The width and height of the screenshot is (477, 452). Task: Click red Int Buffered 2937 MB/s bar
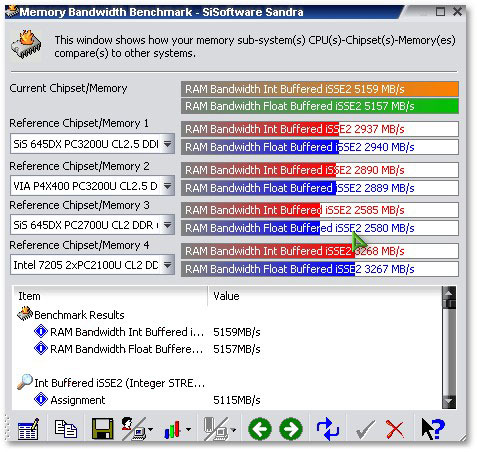pos(320,129)
